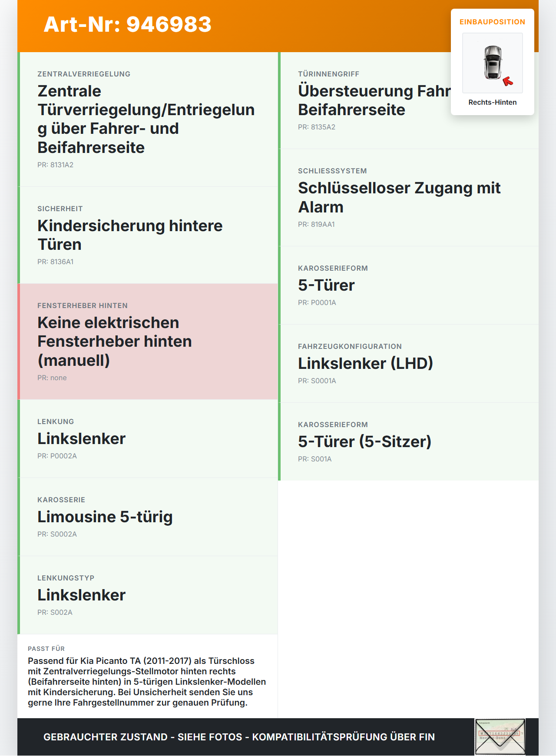Click the Rechts-Hinten caption
The width and height of the screenshot is (556, 756).
pyautogui.click(x=493, y=103)
